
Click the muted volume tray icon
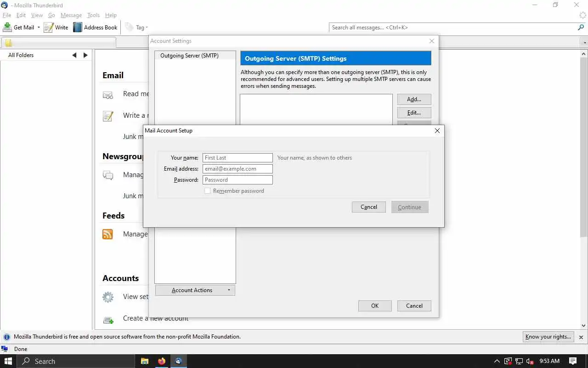pos(530,361)
